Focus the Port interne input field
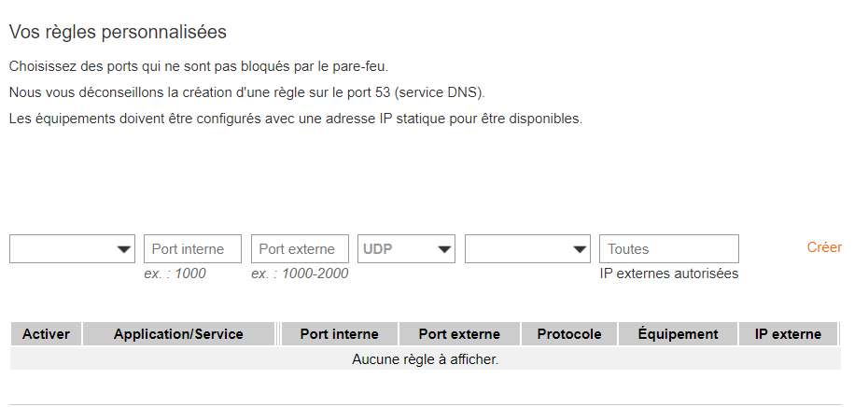Screen dimensions: 868x407 pos(192,249)
